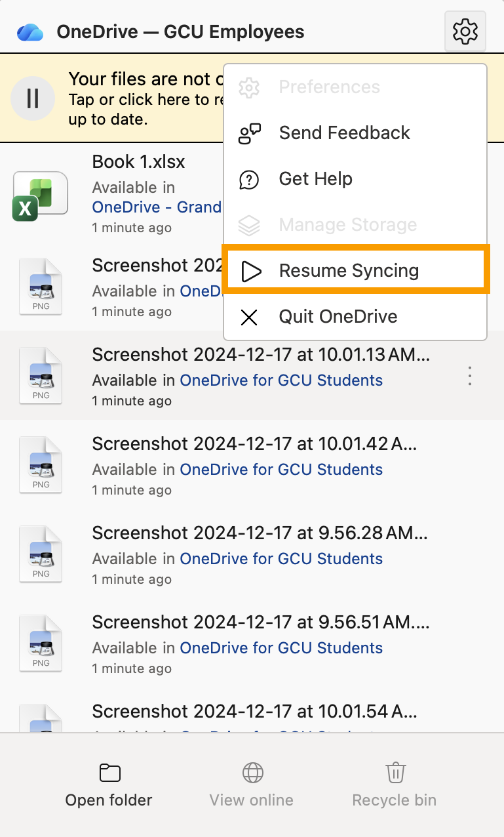Viewport: 504px width, 837px height.
Task: Click the settings gear icon
Action: [465, 31]
